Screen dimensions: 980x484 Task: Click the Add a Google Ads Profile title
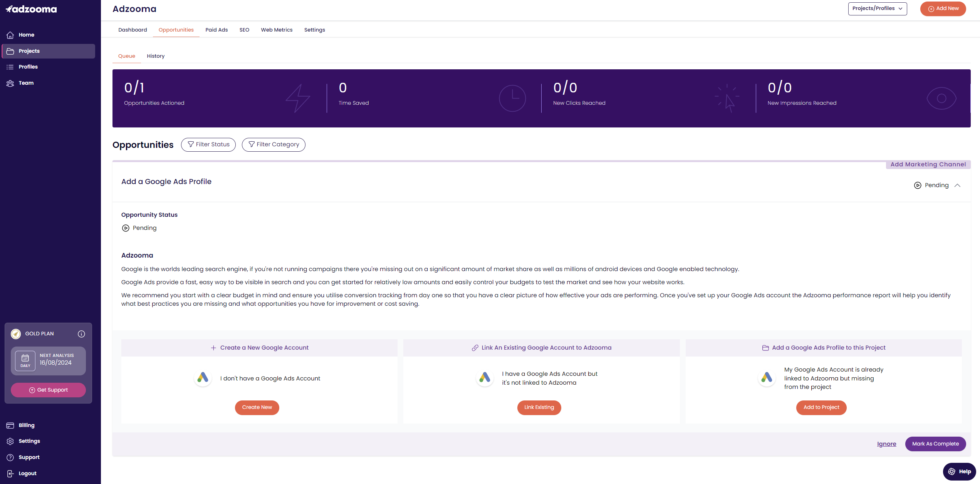tap(166, 182)
